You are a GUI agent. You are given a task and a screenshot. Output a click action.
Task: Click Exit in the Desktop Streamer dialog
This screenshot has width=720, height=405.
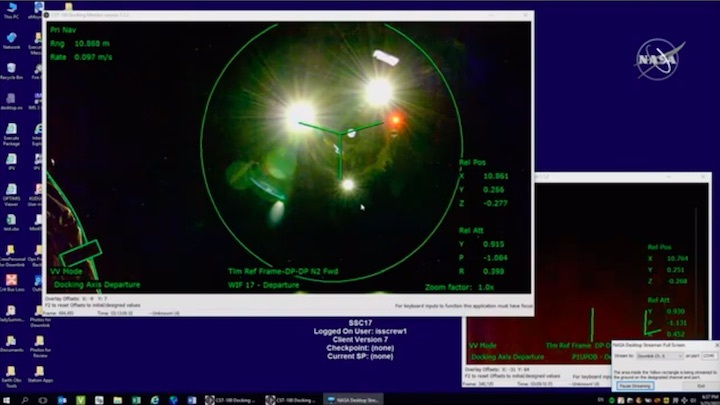[x=701, y=386]
